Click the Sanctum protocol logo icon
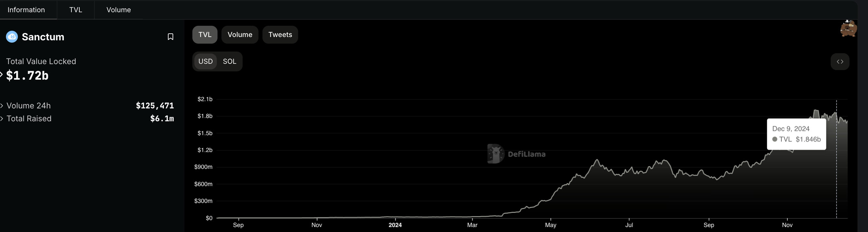This screenshot has width=868, height=232. [x=12, y=37]
